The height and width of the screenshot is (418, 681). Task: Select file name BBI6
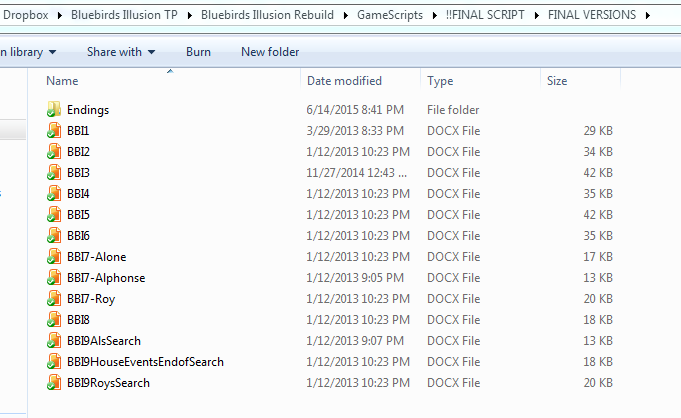[78, 236]
